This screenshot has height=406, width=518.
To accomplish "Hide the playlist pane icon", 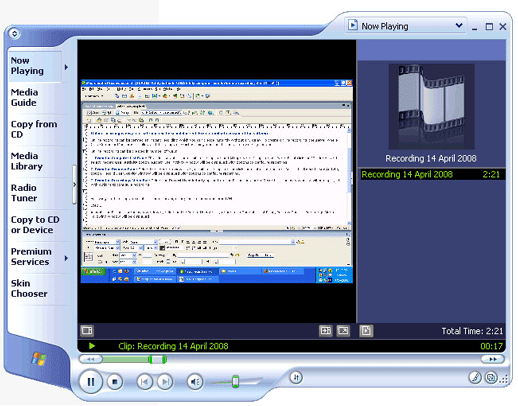I will [x=366, y=330].
